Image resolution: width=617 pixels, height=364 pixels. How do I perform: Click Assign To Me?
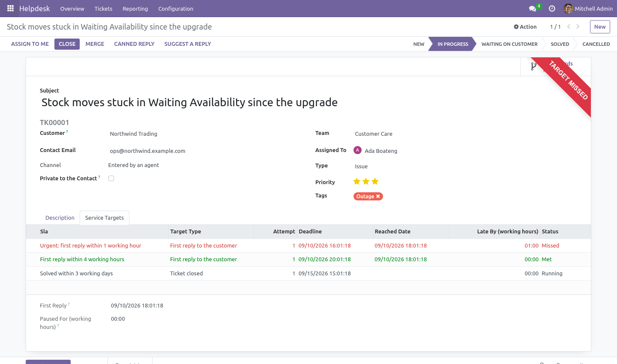[30, 44]
